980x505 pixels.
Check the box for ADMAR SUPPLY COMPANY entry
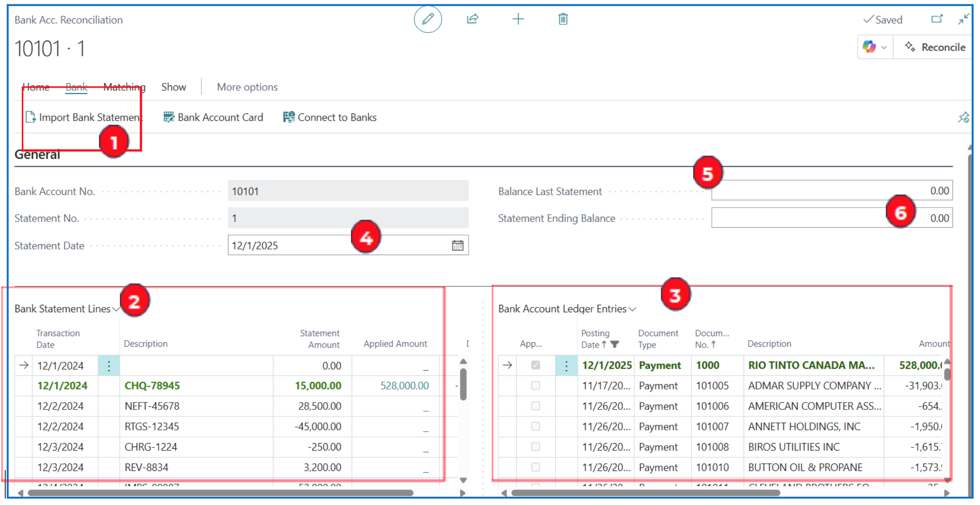pos(535,386)
